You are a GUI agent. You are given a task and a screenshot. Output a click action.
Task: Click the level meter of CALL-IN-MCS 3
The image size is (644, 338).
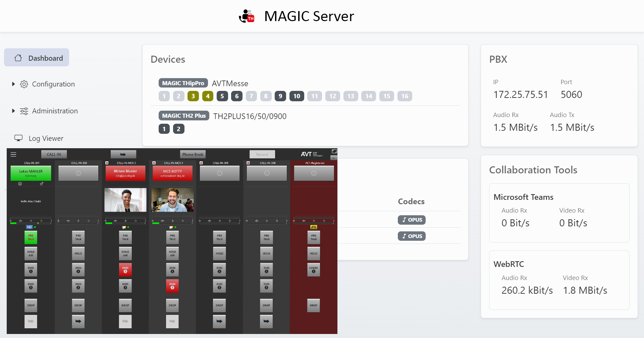point(125,221)
